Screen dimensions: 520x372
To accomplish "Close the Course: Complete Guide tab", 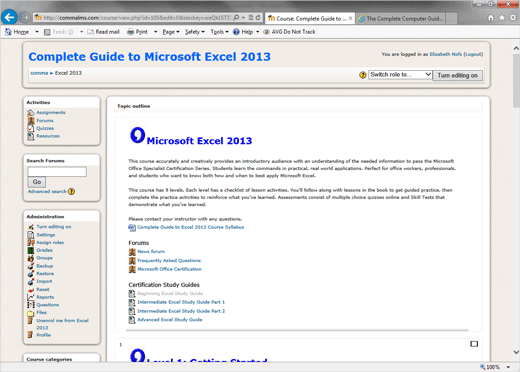I will (x=350, y=19).
